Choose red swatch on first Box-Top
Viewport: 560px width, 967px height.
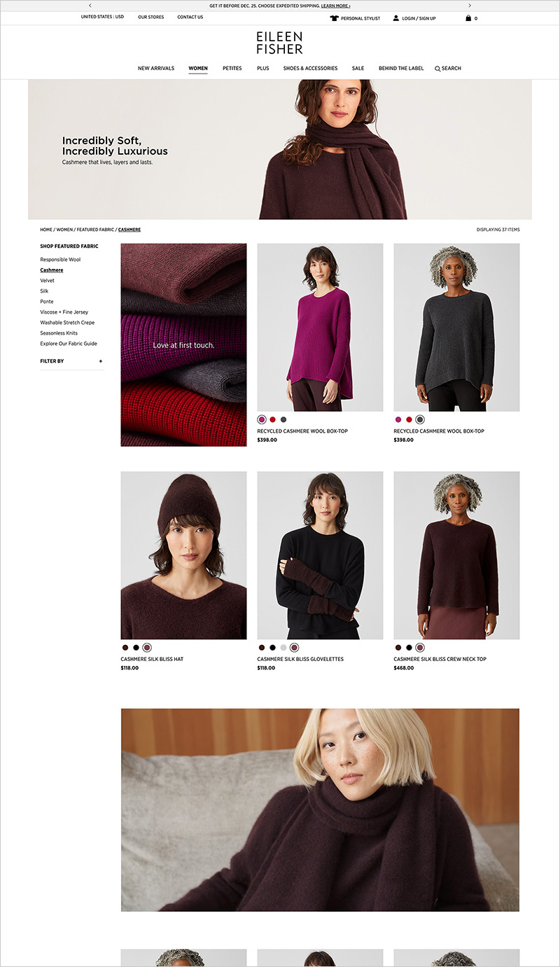pyautogui.click(x=272, y=419)
